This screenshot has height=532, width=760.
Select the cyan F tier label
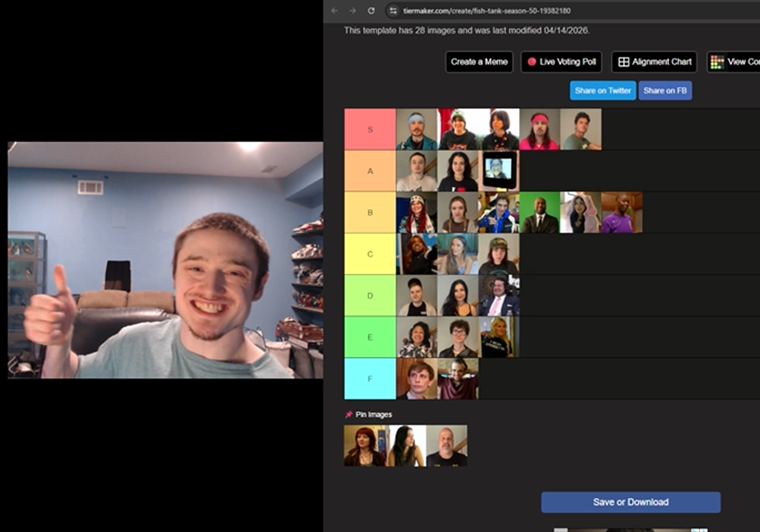point(370,378)
